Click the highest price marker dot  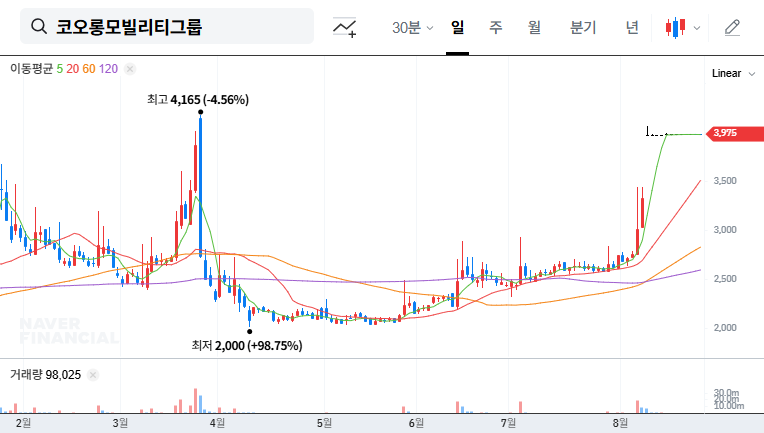click(x=200, y=112)
